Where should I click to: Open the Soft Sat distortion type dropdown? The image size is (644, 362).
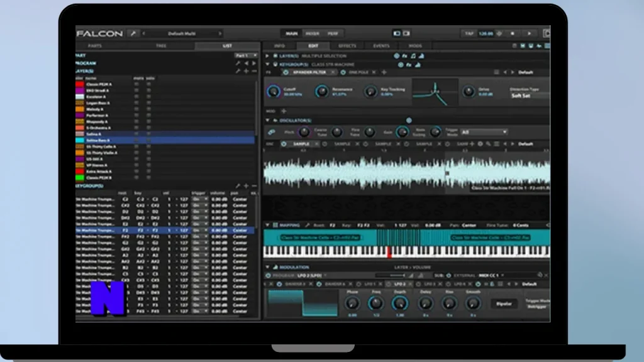pos(530,96)
